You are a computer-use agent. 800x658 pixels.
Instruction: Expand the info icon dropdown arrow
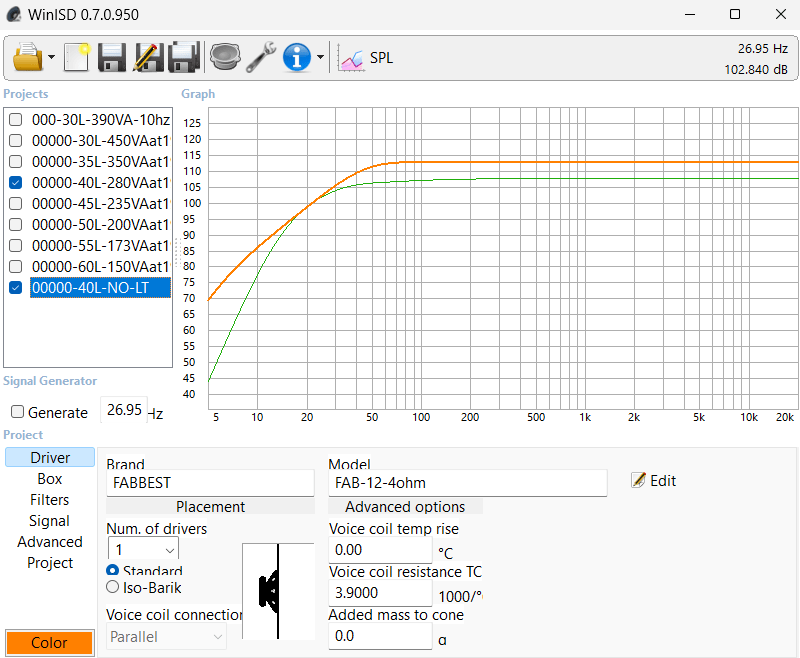point(320,57)
